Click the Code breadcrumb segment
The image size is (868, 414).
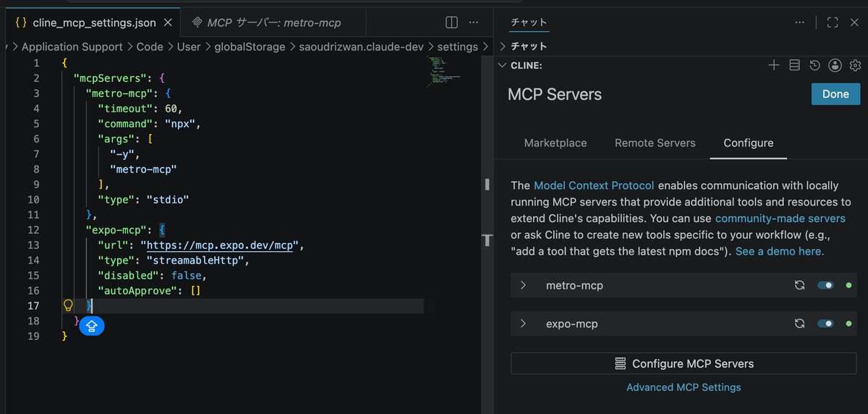pyautogui.click(x=150, y=46)
